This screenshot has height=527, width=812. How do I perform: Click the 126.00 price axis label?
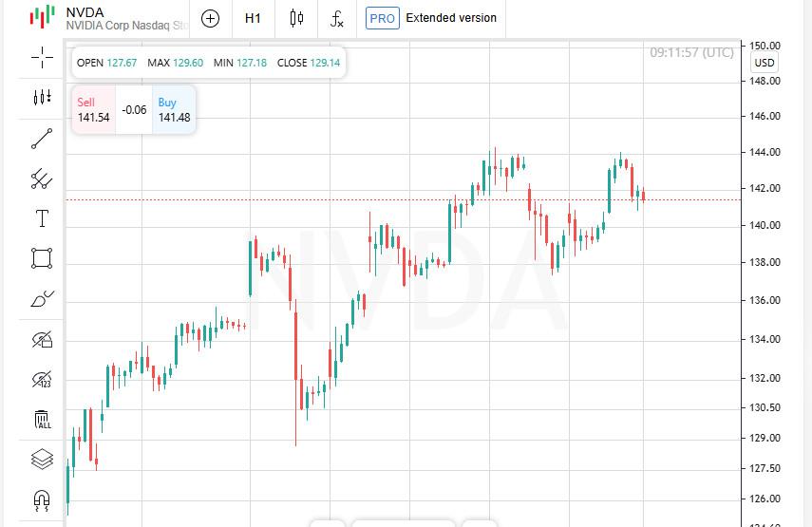765,499
